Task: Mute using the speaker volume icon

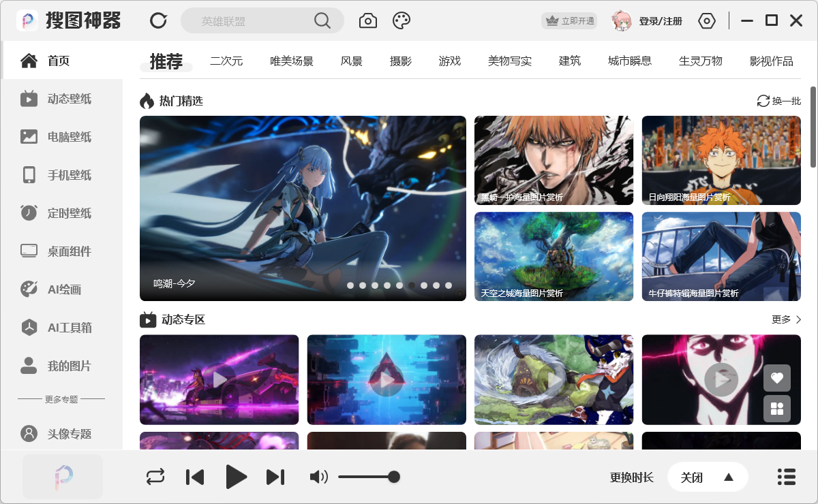Action: click(318, 477)
